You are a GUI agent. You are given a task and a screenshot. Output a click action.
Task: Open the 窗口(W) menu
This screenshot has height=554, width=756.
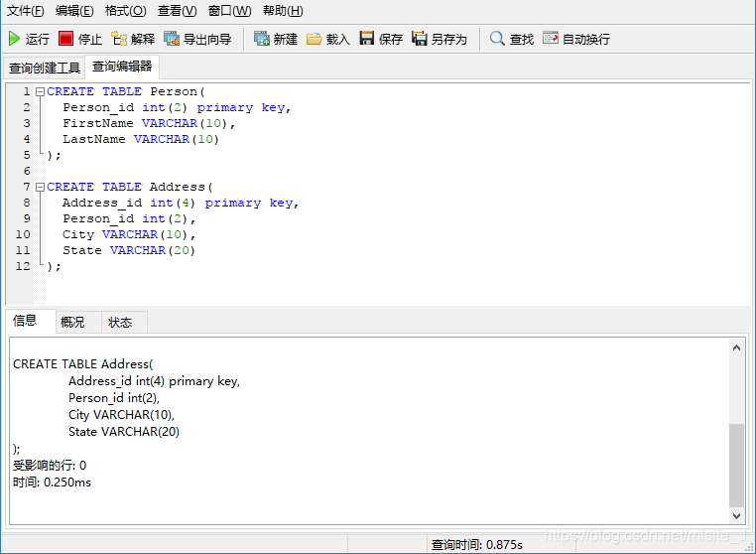pos(229,11)
